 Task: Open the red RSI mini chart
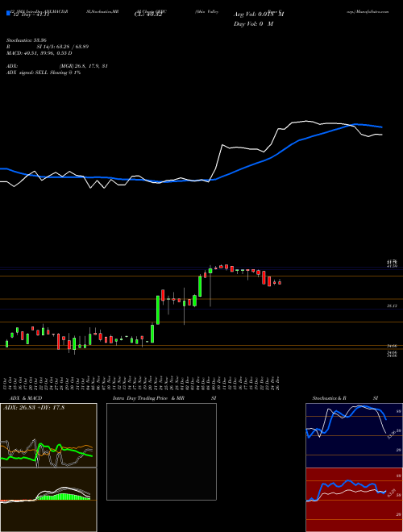click(354, 500)
